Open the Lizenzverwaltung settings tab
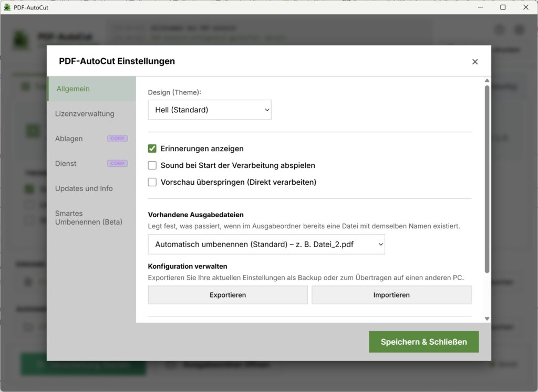Screen dimensions: 538x392 click(91, 114)
